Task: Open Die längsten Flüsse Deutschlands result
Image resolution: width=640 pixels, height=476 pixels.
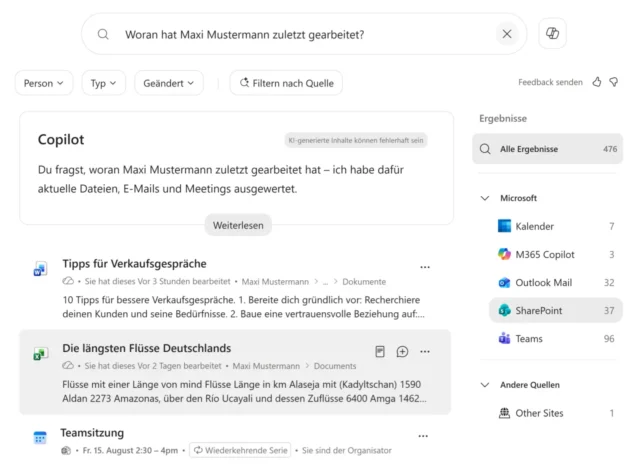Action: tap(147, 348)
